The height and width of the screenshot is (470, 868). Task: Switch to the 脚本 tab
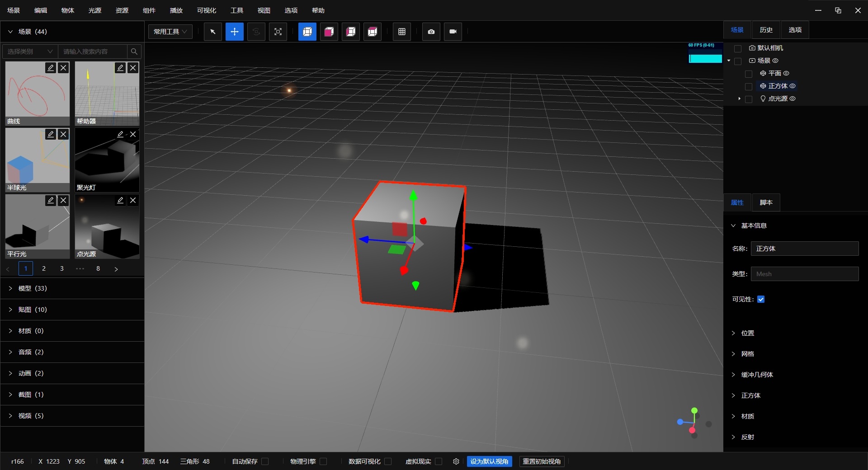(x=765, y=202)
